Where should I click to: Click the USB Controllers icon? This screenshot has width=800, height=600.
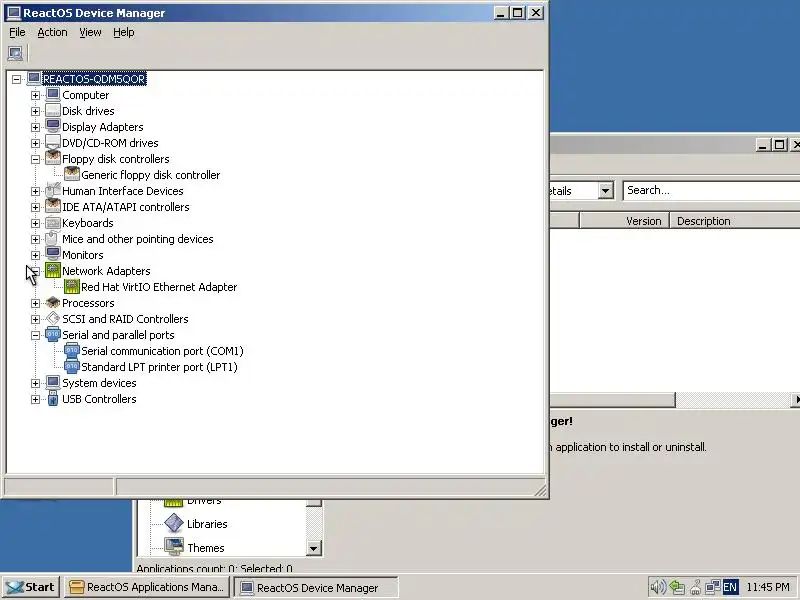53,398
